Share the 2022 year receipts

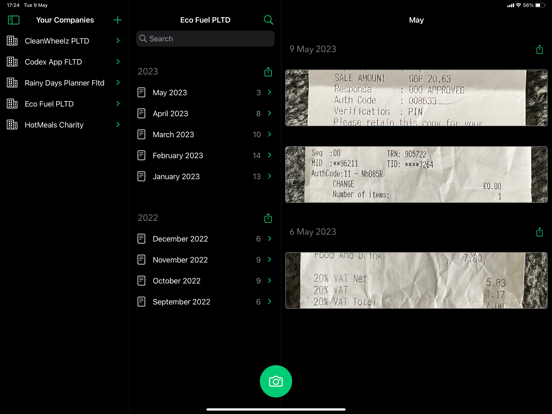click(268, 218)
